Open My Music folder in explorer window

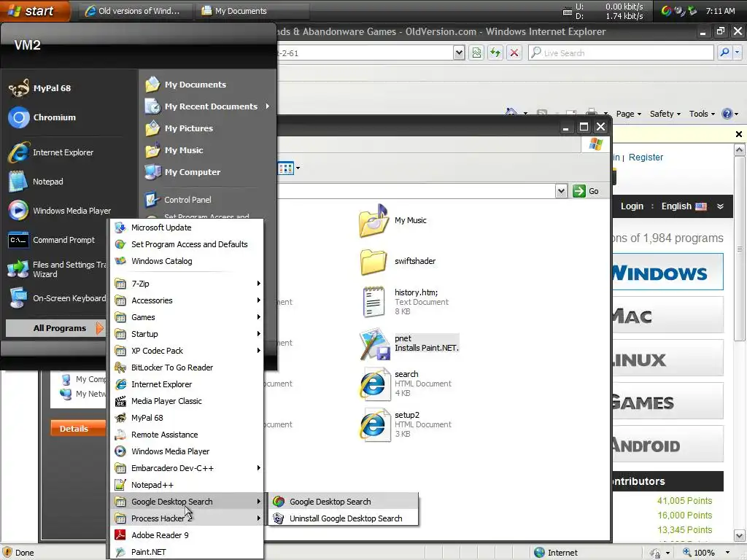(393, 220)
